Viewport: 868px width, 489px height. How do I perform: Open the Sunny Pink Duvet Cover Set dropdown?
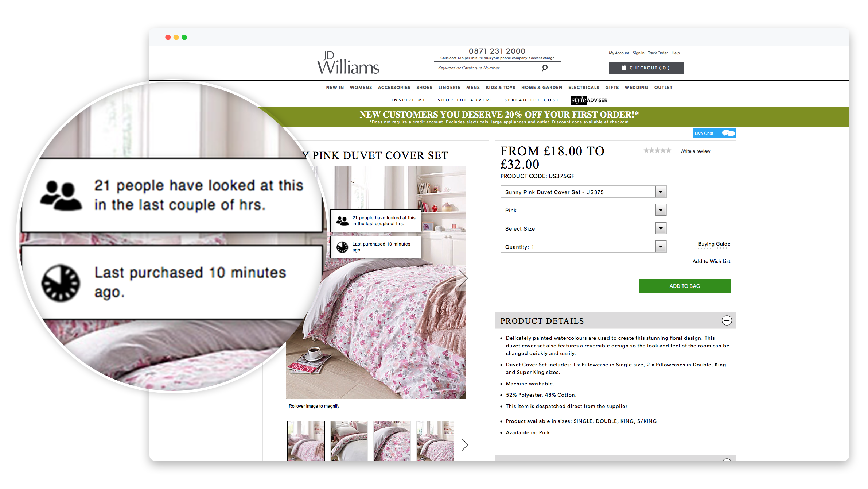pyautogui.click(x=583, y=192)
